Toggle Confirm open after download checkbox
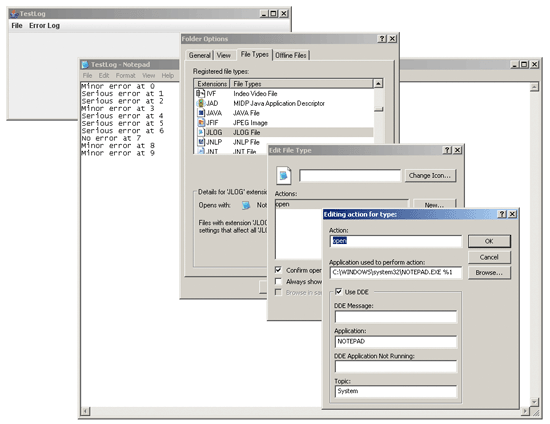This screenshot has height=424, width=550. click(x=278, y=270)
